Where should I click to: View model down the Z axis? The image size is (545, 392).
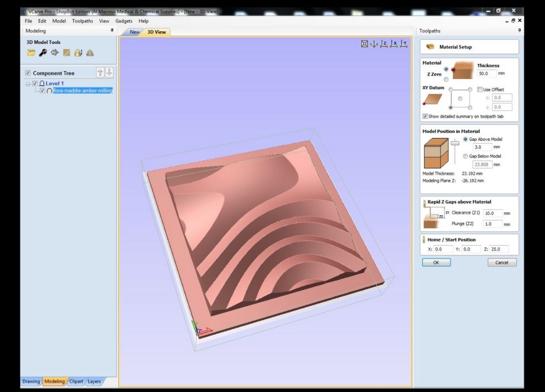[384, 44]
